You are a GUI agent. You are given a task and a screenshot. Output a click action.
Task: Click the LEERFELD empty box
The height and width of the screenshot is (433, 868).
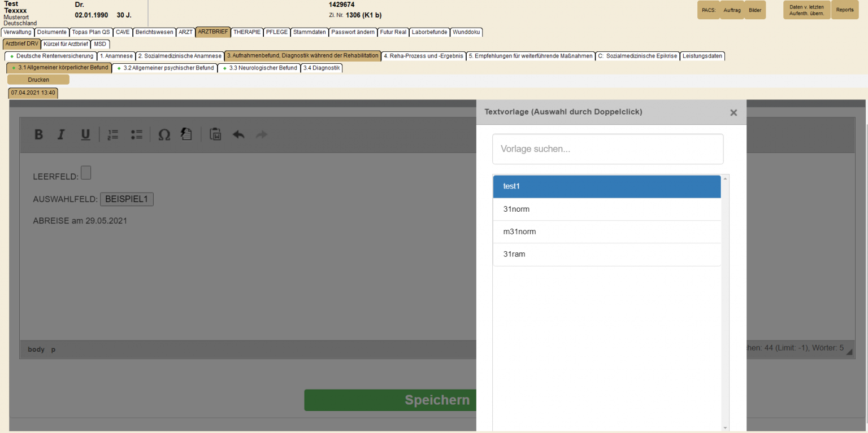coord(86,173)
